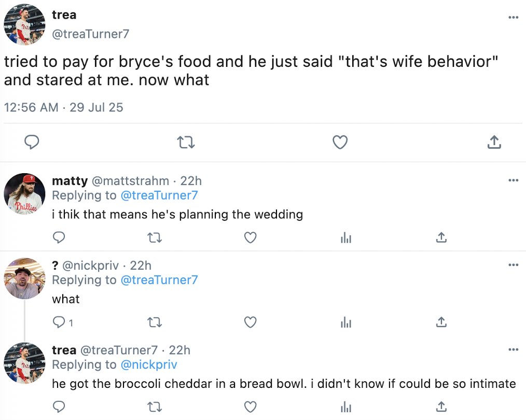View analytics for nickpriv's reply
This screenshot has height=420, width=526.
tap(345, 323)
